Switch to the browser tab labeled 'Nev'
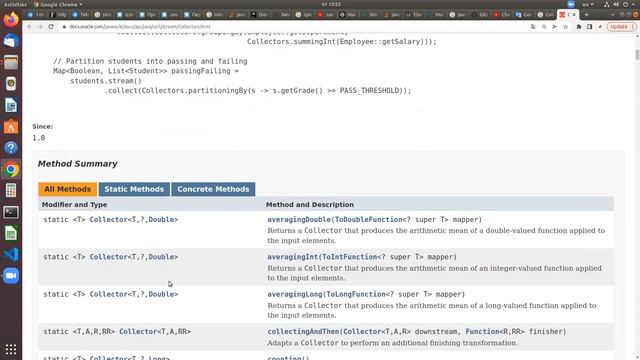 (x=281, y=15)
